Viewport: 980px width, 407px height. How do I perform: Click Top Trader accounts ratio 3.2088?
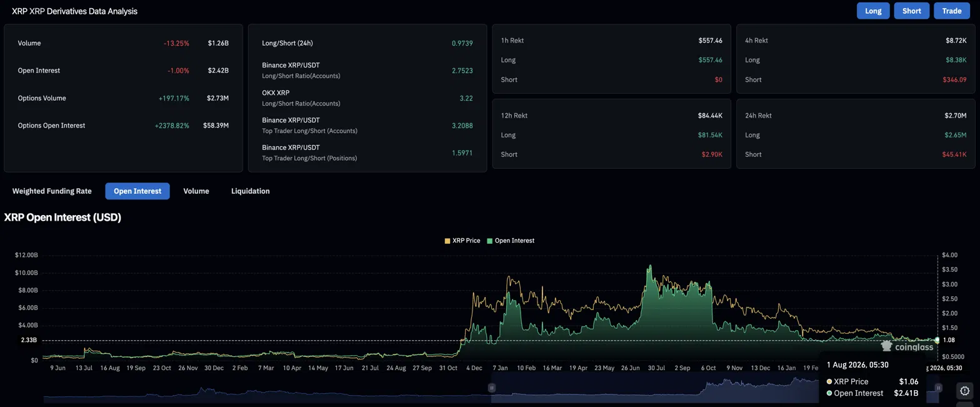(462, 126)
